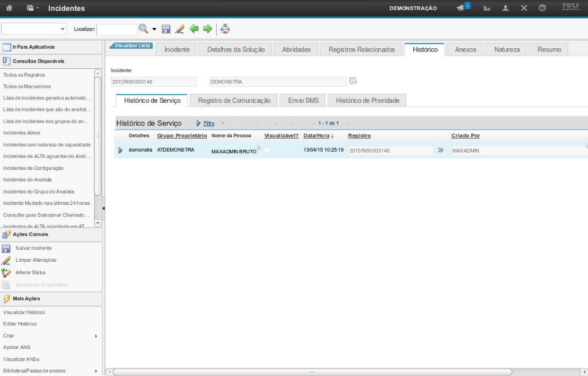Image resolution: width=588 pixels, height=376 pixels.
Task: Click the magnifying glass search icon
Action: pos(143,29)
